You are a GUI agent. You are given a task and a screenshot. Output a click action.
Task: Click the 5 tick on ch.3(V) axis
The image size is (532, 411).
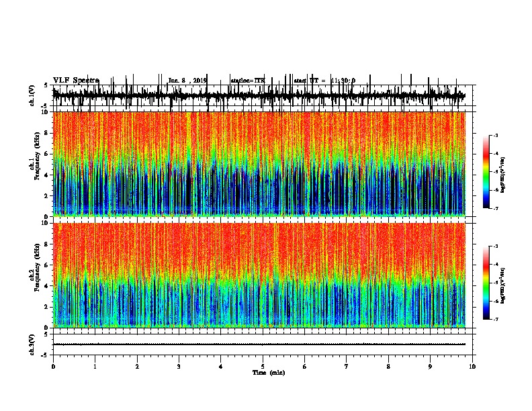coord(46,334)
